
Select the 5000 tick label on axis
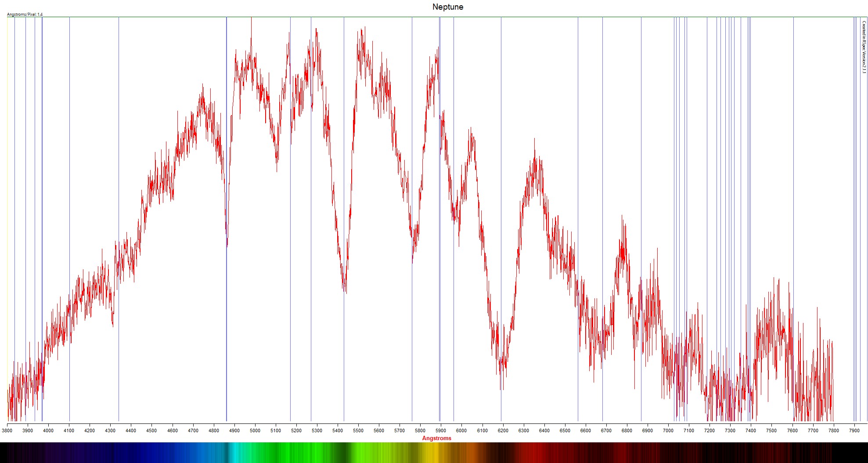255,430
